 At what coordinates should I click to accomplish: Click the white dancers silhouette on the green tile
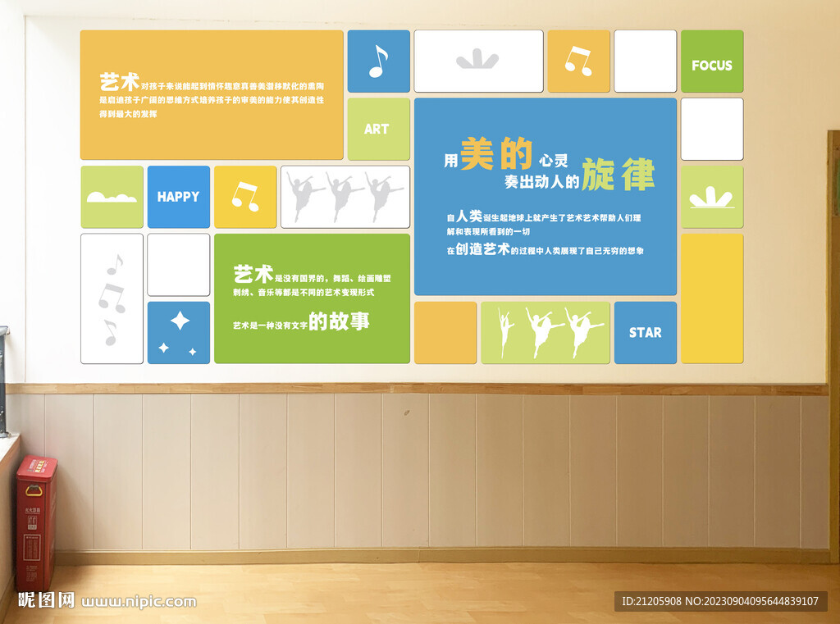(x=550, y=333)
